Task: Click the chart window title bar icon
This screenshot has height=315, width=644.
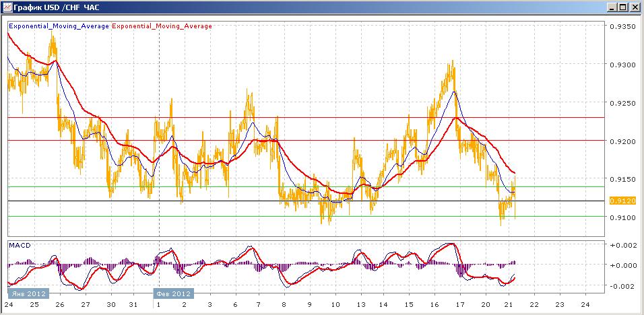Action: tap(7, 7)
